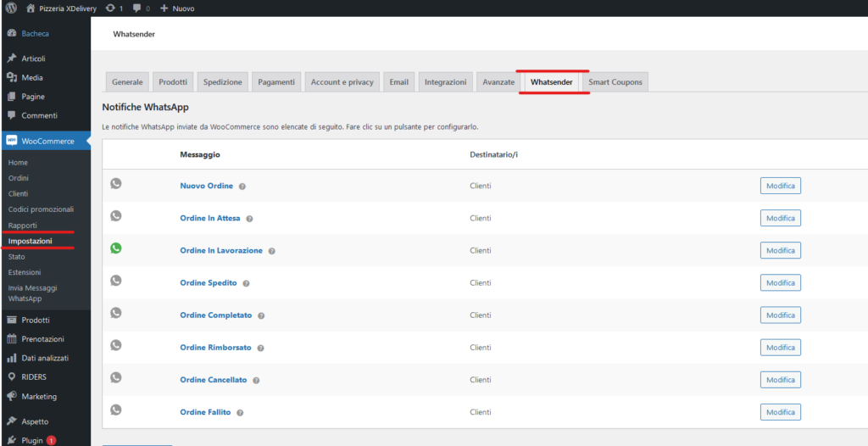Show help tooltip for Ordine Rimborsato
Screen dimensions: 868x446
pos(261,348)
